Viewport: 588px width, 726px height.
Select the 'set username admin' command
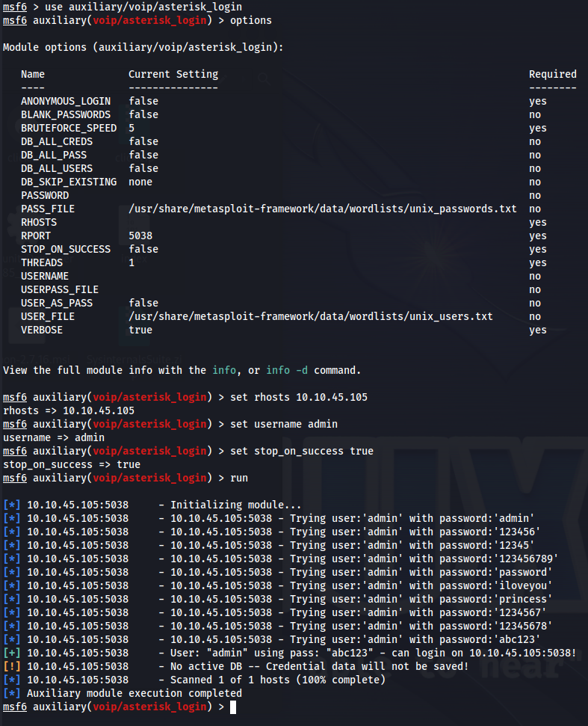284,424
